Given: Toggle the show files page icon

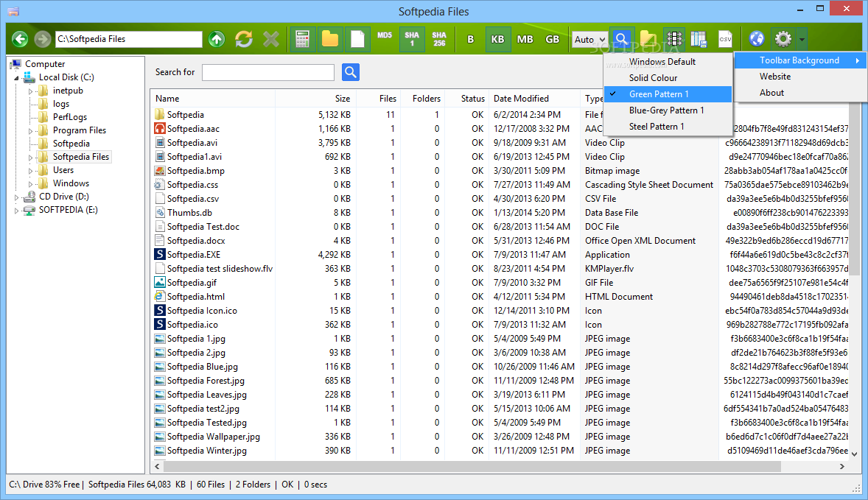Looking at the screenshot, I should click(x=357, y=39).
